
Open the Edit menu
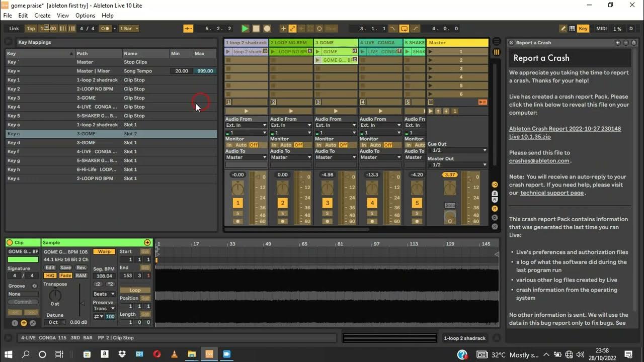click(23, 16)
